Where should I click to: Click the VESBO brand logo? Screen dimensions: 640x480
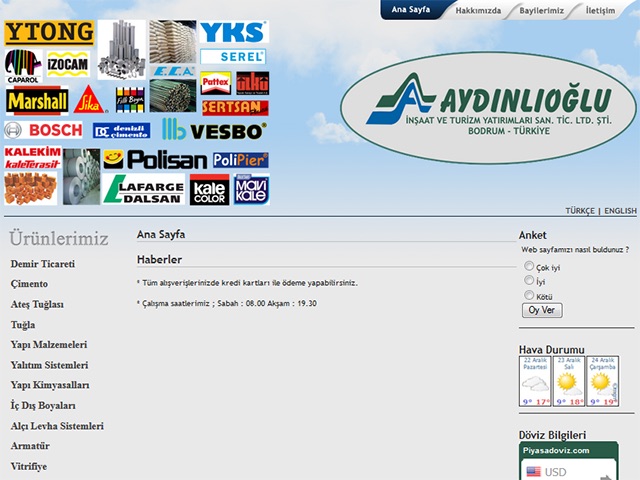click(x=214, y=130)
